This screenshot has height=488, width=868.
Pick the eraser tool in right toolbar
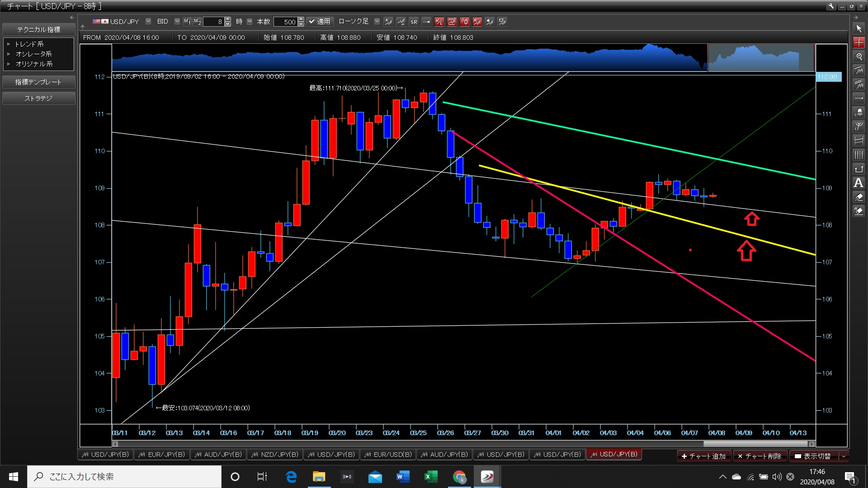pyautogui.click(x=859, y=197)
